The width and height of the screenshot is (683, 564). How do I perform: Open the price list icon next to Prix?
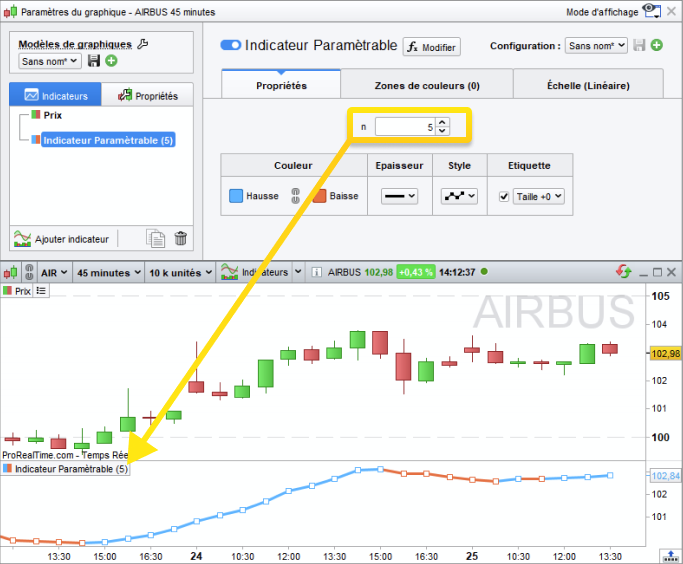click(x=41, y=290)
